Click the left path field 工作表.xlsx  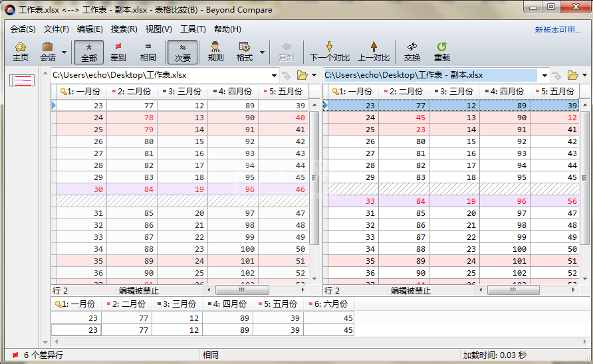point(161,75)
